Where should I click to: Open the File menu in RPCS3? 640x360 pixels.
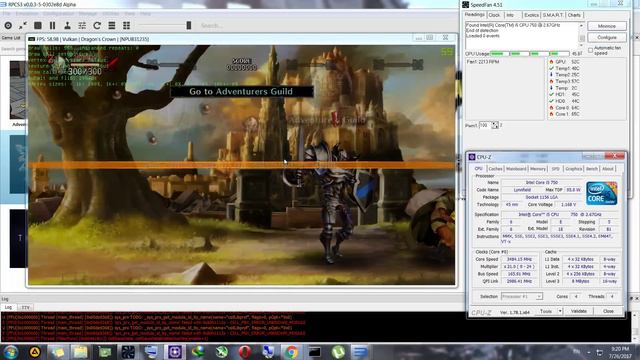pos(7,13)
